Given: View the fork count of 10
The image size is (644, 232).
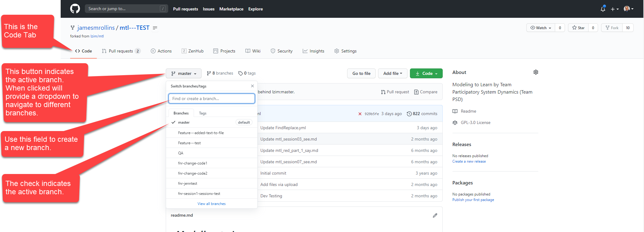Looking at the screenshot, I should (628, 28).
